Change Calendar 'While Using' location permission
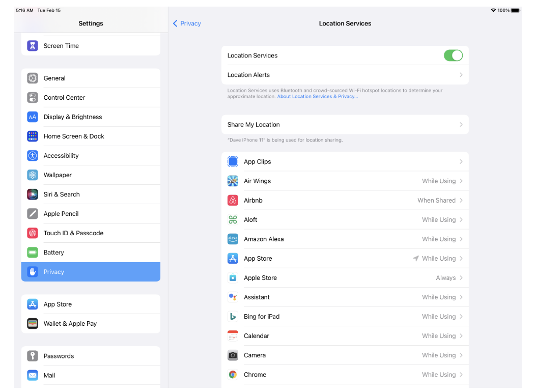535x392 pixels. click(438, 336)
